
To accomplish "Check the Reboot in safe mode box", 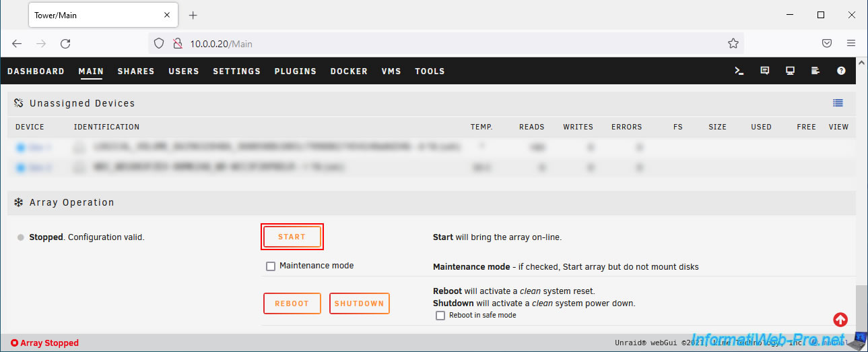I will tap(440, 316).
